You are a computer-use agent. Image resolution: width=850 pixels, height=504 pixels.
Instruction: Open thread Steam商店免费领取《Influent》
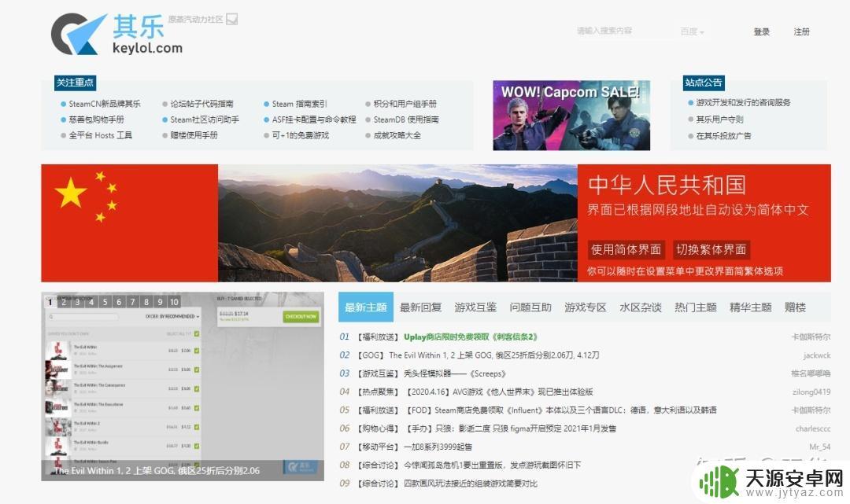pos(561,410)
